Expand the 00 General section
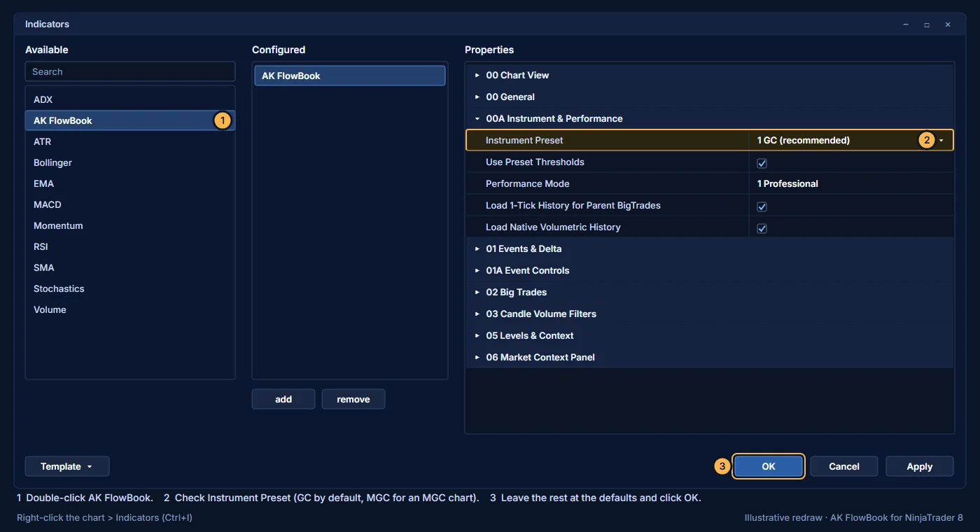This screenshot has width=980, height=532. (x=710, y=97)
